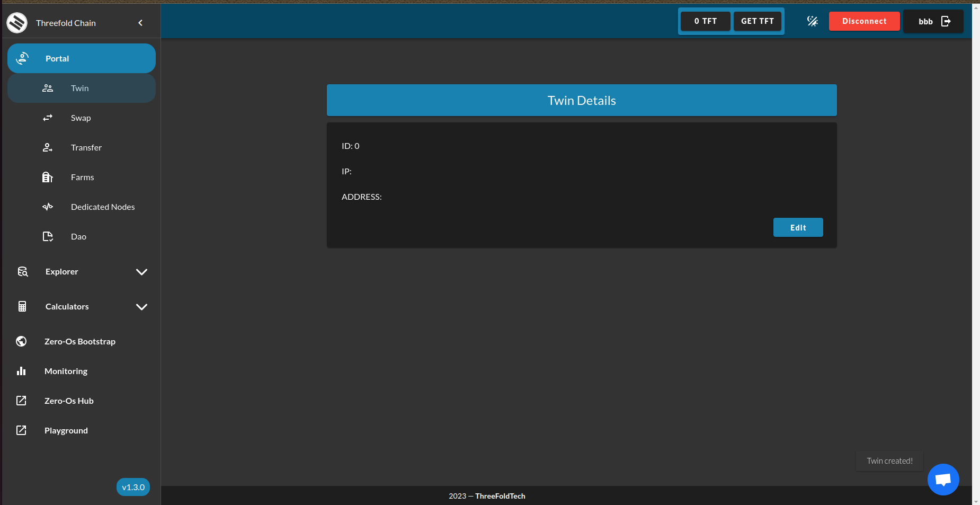Open the support chat bubble icon

pos(943,479)
